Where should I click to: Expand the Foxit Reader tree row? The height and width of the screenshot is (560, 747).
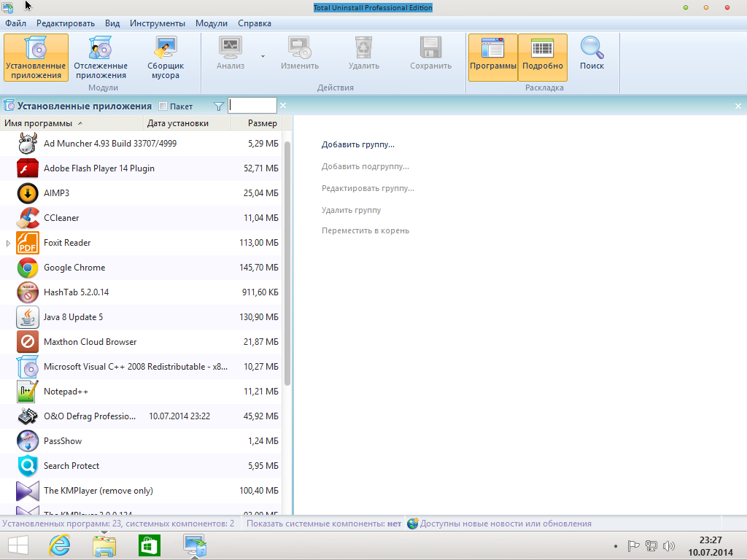pyautogui.click(x=8, y=243)
